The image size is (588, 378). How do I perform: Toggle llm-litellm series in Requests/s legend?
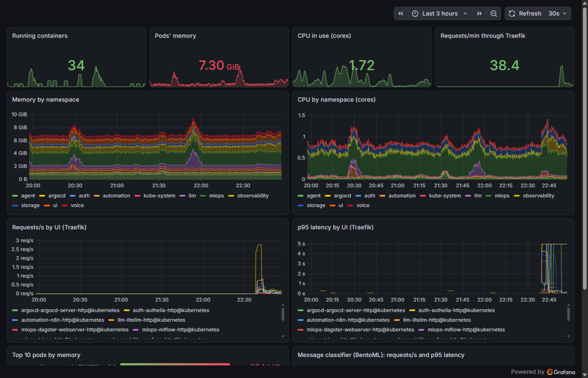(151, 320)
